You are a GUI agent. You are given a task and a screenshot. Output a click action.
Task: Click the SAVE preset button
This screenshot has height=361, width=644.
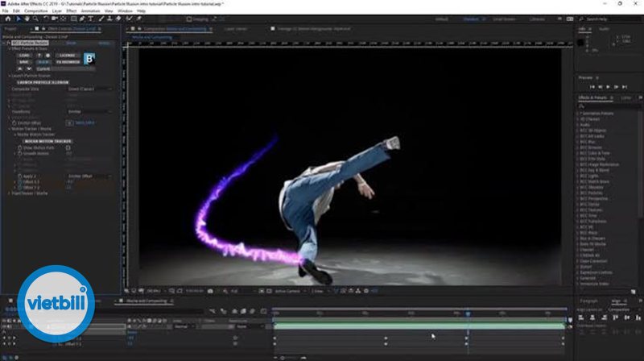pyautogui.click(x=24, y=62)
